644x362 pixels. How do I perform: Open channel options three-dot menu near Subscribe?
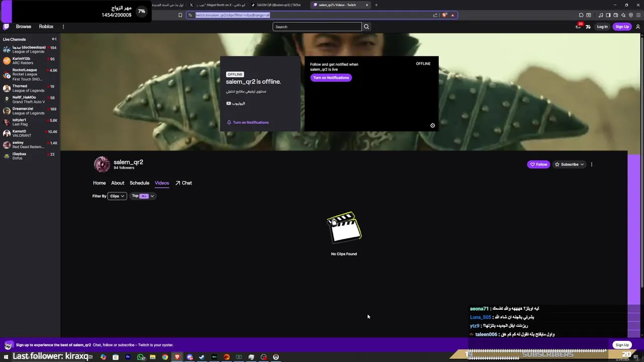[592, 164]
